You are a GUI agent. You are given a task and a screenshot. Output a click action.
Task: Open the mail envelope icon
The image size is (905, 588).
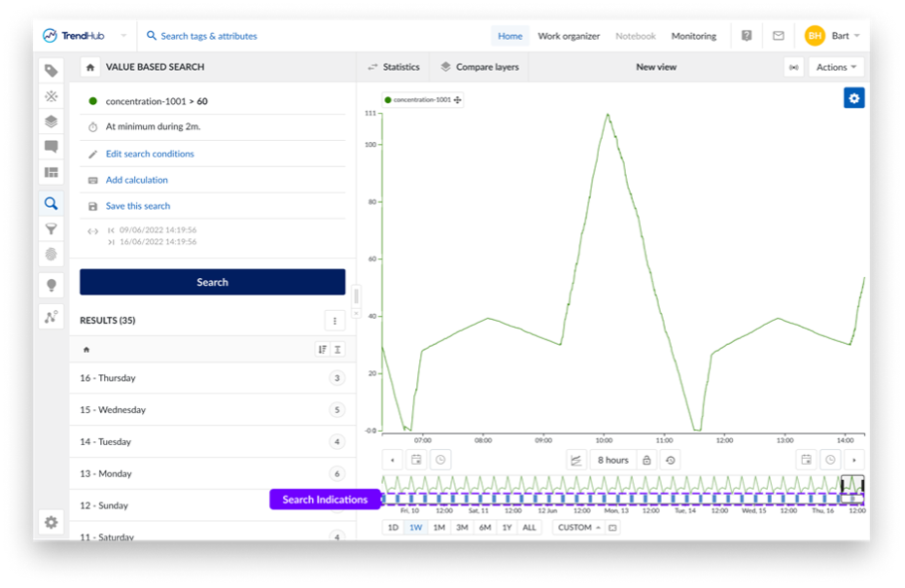779,36
